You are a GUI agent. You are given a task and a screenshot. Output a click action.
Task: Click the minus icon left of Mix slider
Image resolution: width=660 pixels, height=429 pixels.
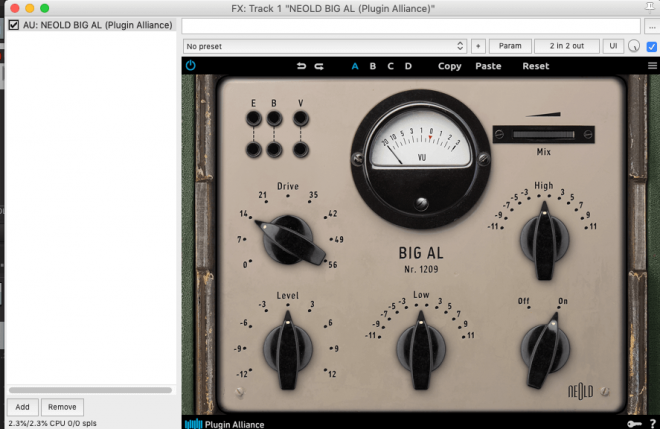pos(499,134)
